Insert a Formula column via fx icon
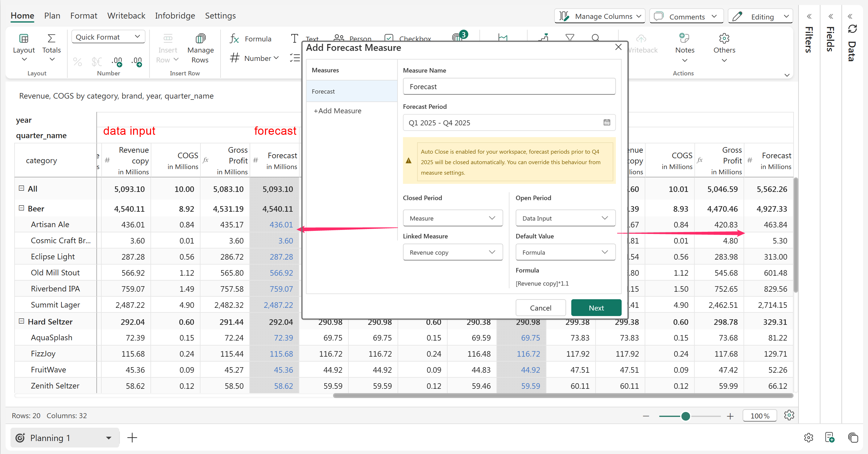 click(x=234, y=39)
